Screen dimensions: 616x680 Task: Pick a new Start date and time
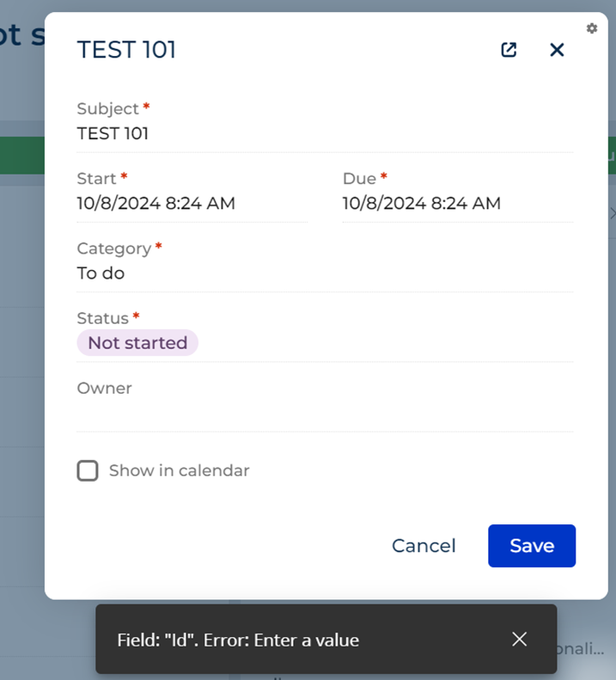click(x=192, y=204)
